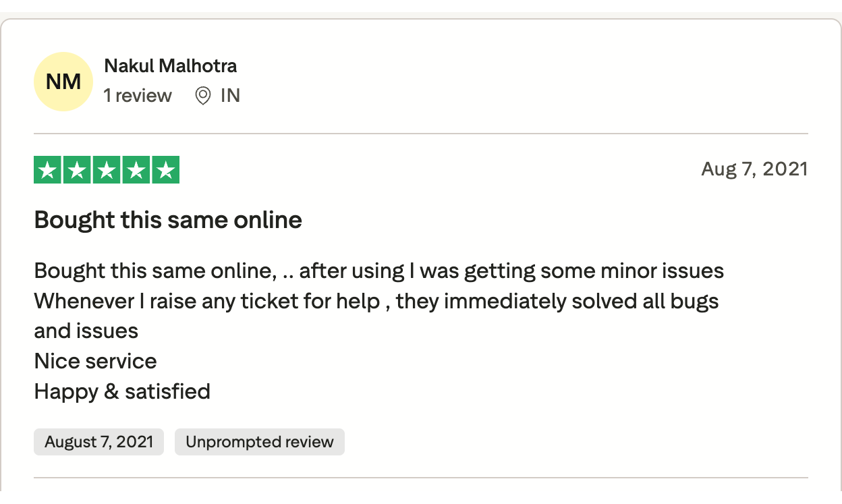The height and width of the screenshot is (504, 842).
Task: Click the 'Aug 7, 2021' review date
Action: (754, 169)
